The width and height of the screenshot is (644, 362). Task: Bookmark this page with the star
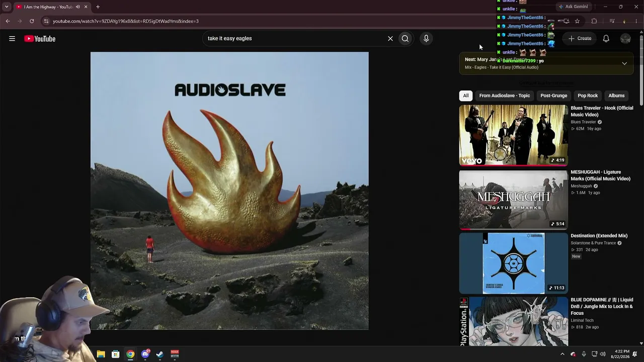tap(577, 21)
